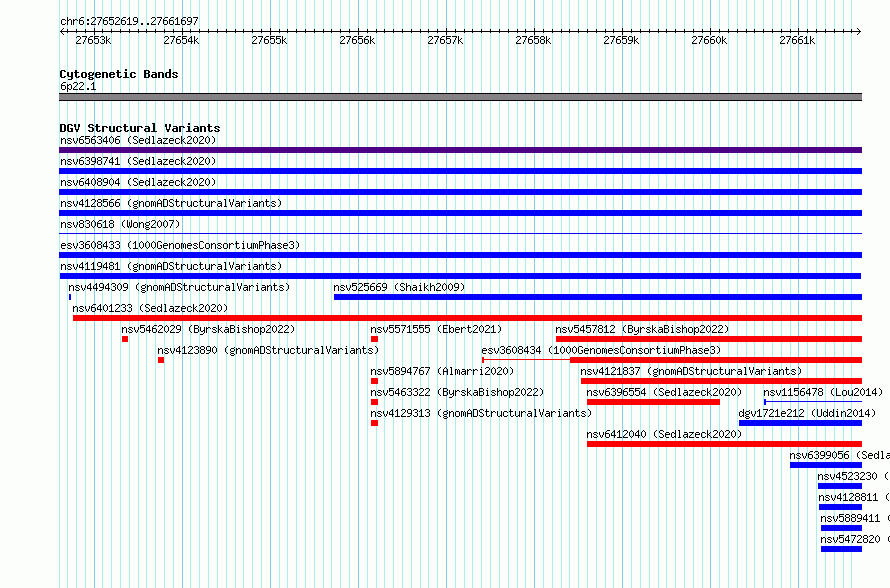Image resolution: width=890 pixels, height=588 pixels.
Task: Select the small red nsv5462029 marker
Action: coord(125,339)
